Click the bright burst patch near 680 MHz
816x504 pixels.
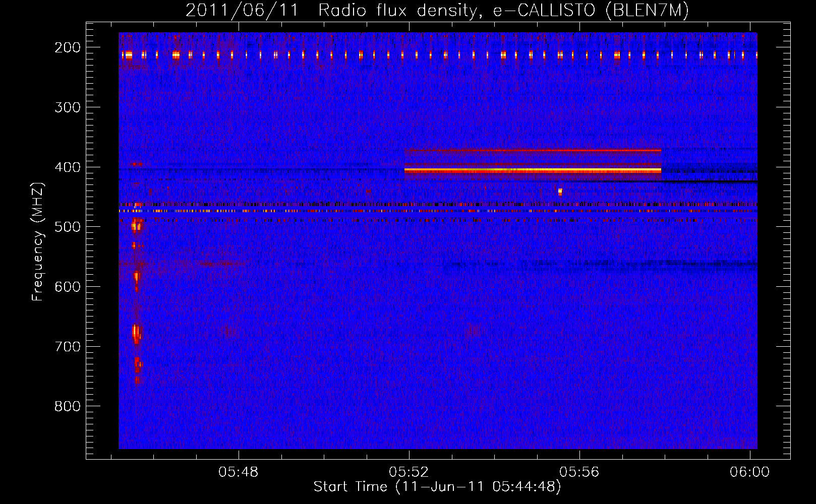pos(136,333)
